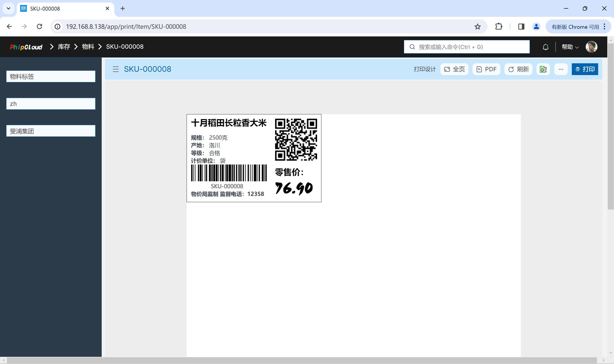Click the 物料标签 print format field
Image resolution: width=614 pixels, height=364 pixels.
51,76
